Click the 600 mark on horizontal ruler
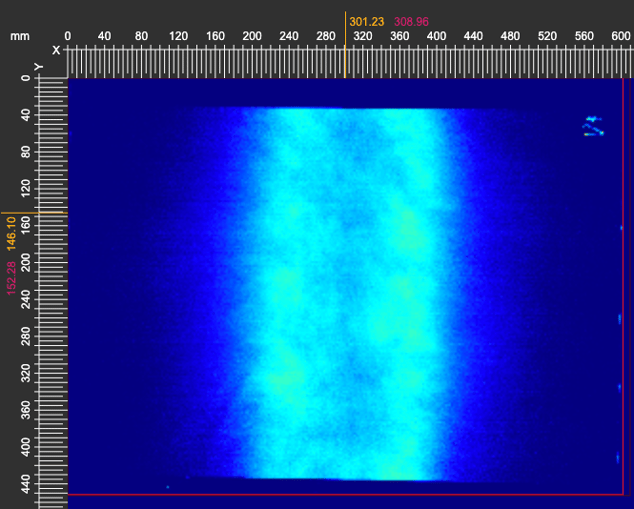This screenshot has width=634, height=509. coord(621,36)
